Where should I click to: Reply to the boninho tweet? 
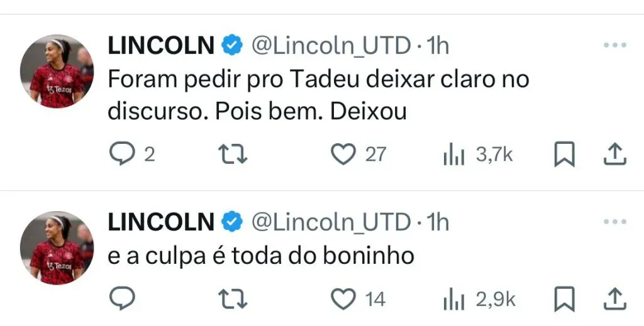pos(119,299)
